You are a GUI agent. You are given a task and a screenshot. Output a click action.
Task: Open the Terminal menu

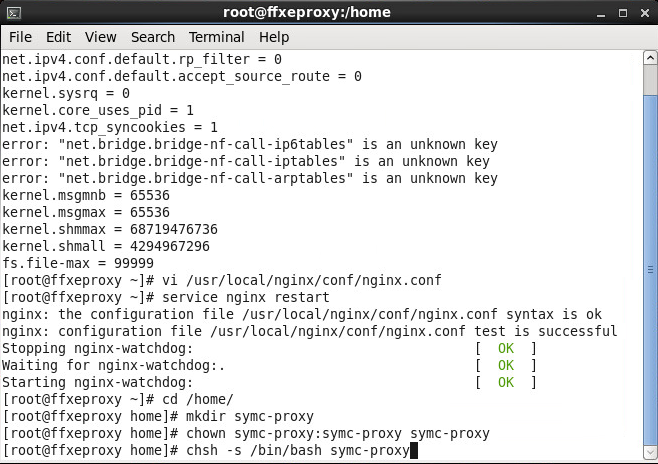coord(216,37)
